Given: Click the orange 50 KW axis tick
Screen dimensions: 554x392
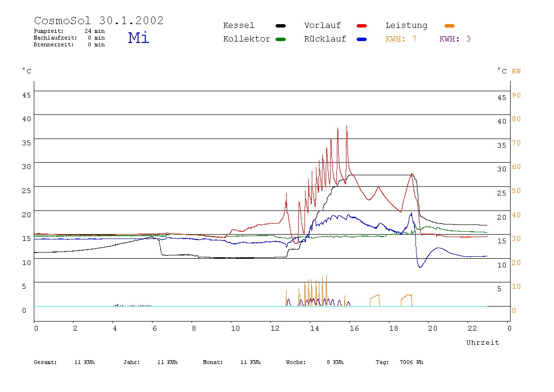Looking at the screenshot, I should (516, 191).
